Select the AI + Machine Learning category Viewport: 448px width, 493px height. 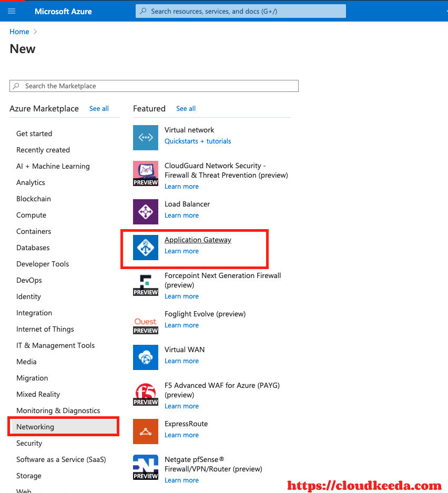pos(53,166)
